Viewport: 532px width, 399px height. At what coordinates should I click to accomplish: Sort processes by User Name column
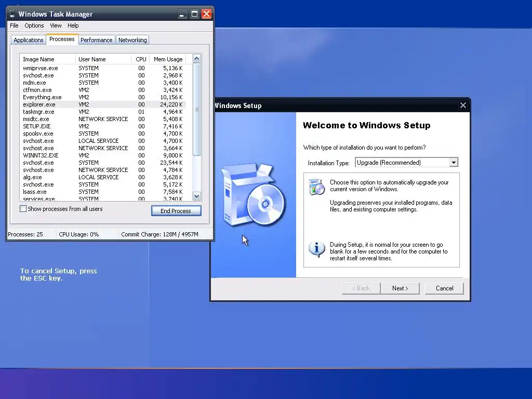(103, 59)
